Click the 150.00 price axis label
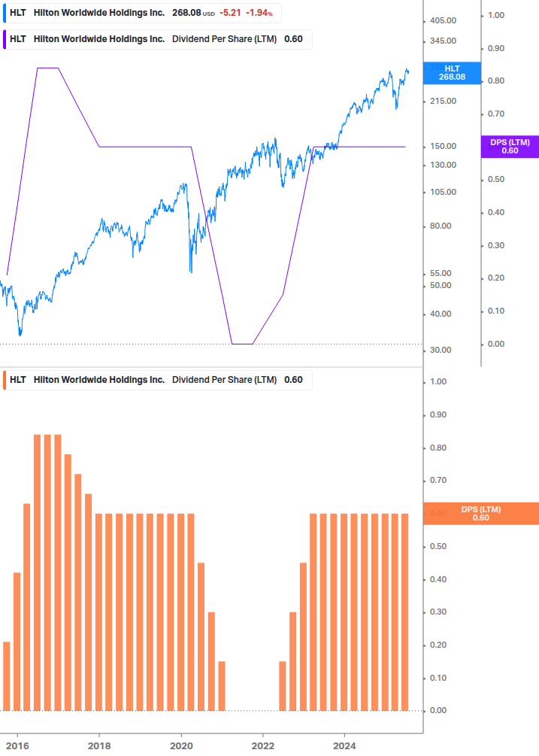This screenshot has height=756, width=539. (443, 146)
